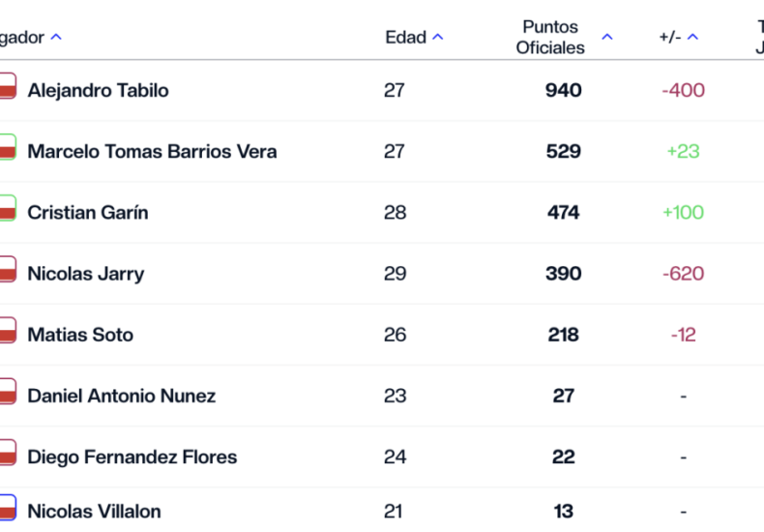Click the -620 points change for Jarry
The height and width of the screenshot is (532, 764).
coord(683,274)
